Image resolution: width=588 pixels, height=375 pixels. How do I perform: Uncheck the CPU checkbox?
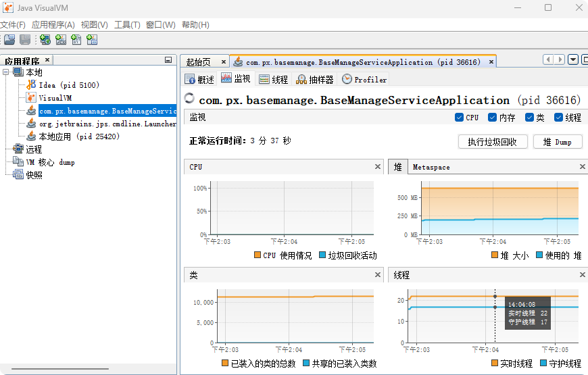point(459,118)
